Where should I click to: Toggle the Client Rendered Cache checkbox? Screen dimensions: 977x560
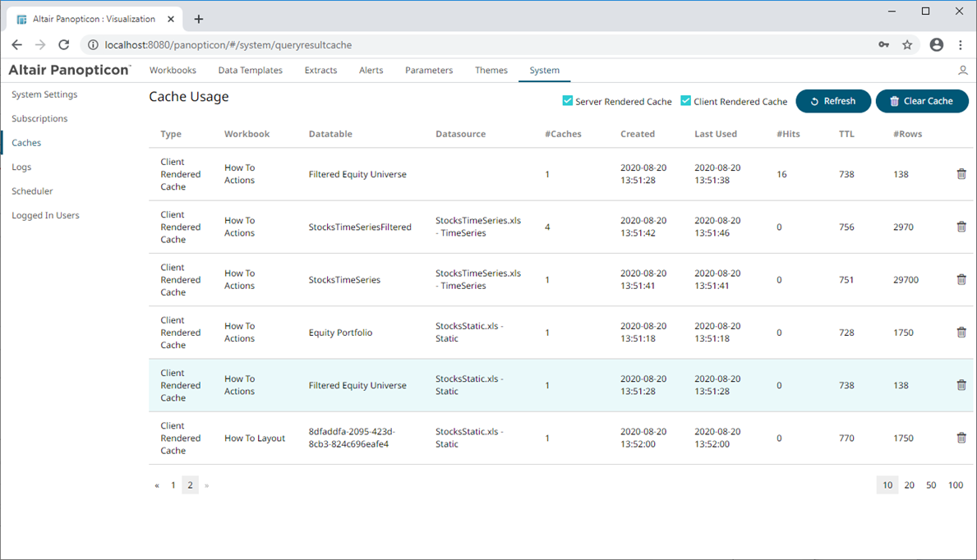click(x=685, y=101)
